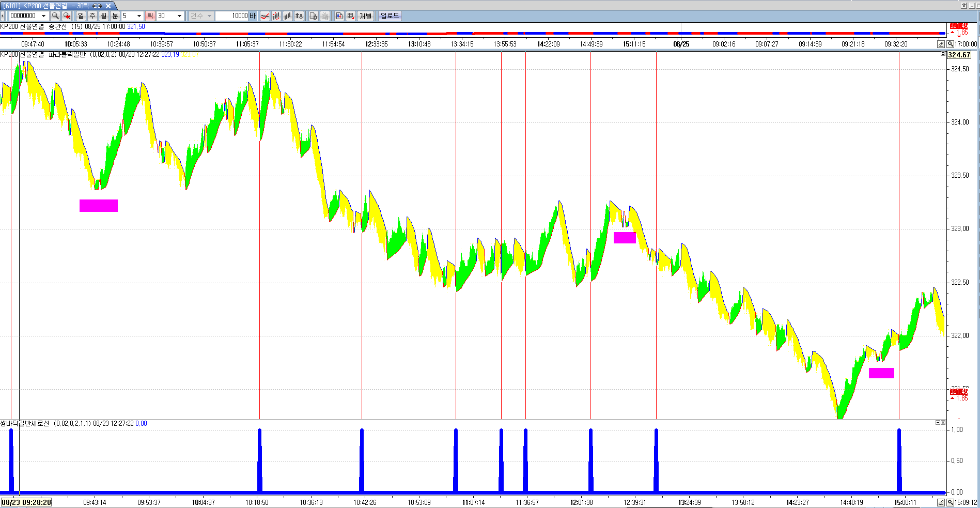Image resolution: width=980 pixels, height=508 pixels.
Task: Toggle the tick (틱) period button
Action: 150,16
